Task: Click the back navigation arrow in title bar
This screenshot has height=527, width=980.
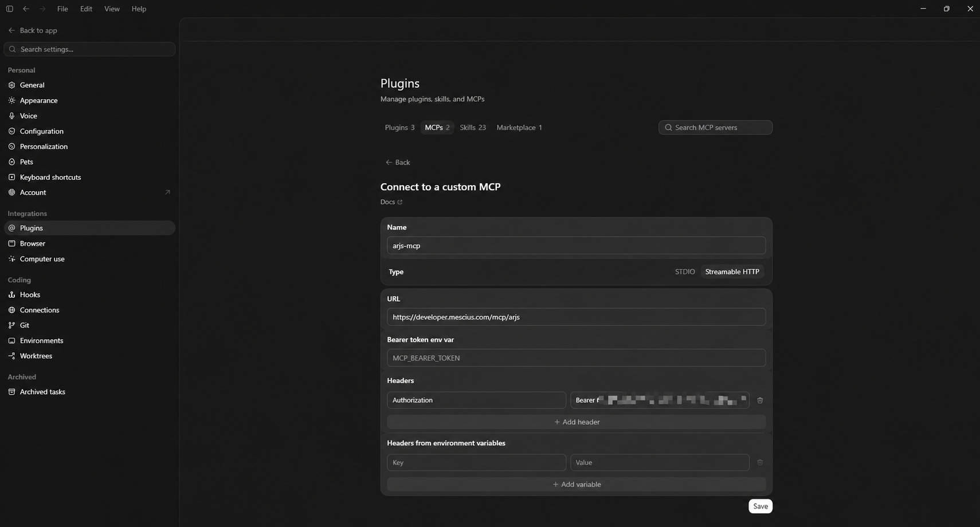Action: (x=26, y=9)
